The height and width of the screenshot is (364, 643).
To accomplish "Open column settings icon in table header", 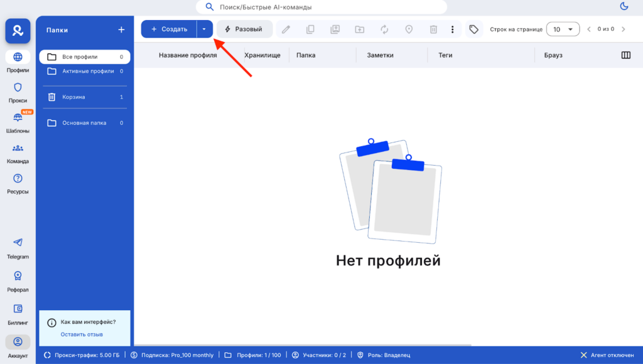I will coord(626,55).
